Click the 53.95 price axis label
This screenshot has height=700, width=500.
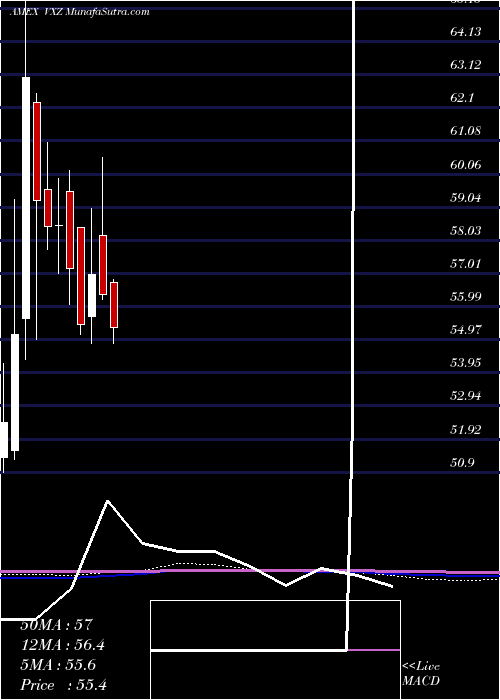coord(467,363)
